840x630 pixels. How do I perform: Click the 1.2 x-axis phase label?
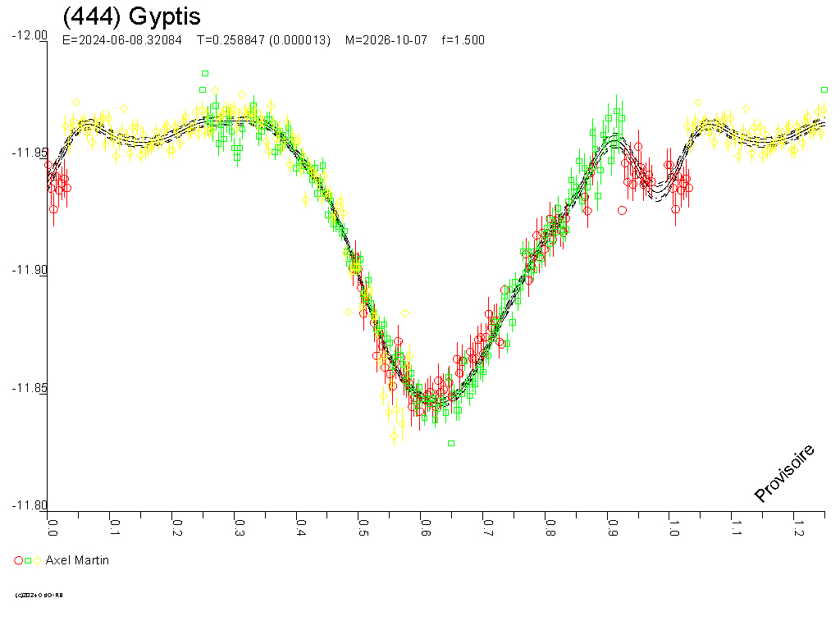click(797, 525)
